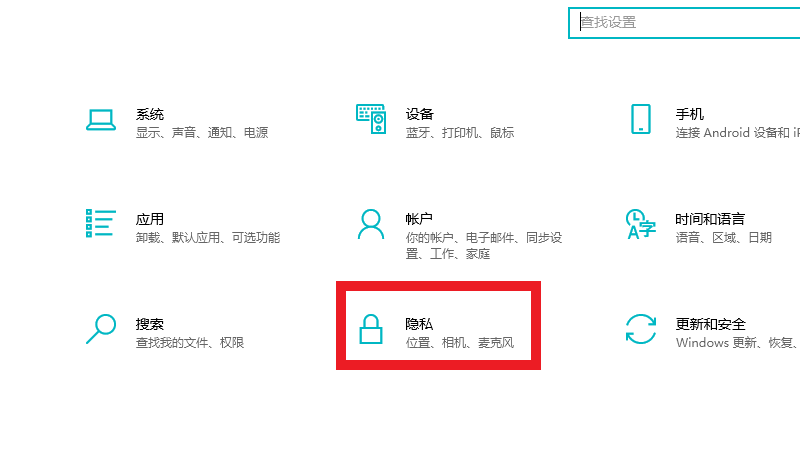The width and height of the screenshot is (800, 450).
Task: Click the person icon for 帐户
Action: click(371, 224)
